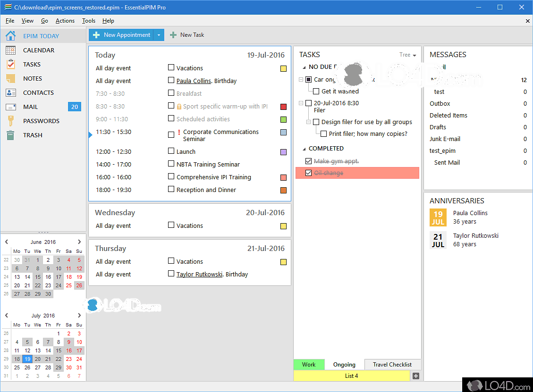Check Design filer for use by all groups
The image size is (533, 392).
tap(316, 122)
